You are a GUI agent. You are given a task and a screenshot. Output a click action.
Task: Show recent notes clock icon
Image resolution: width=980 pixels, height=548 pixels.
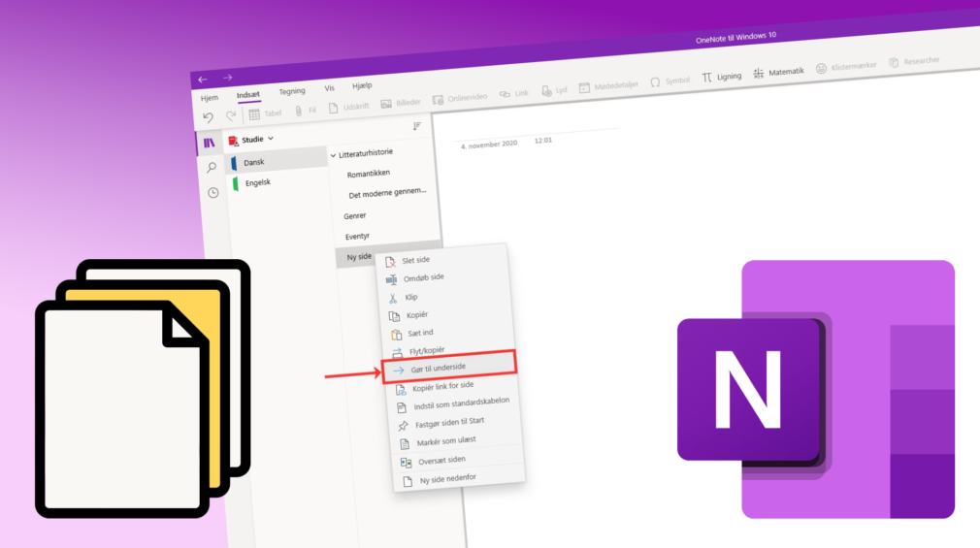213,192
